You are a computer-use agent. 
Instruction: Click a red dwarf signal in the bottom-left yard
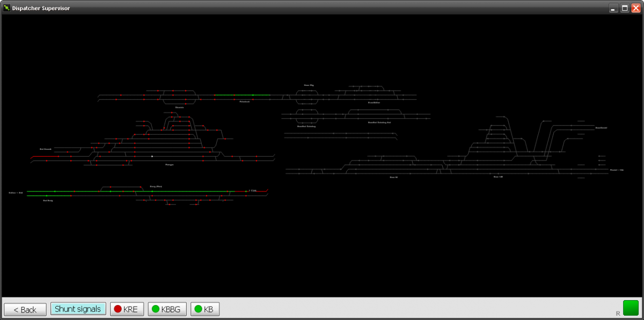coord(170,205)
